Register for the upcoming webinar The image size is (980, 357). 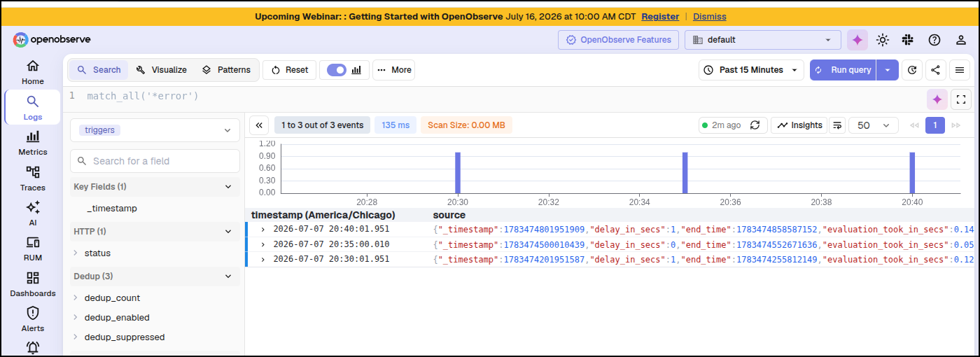pos(660,16)
